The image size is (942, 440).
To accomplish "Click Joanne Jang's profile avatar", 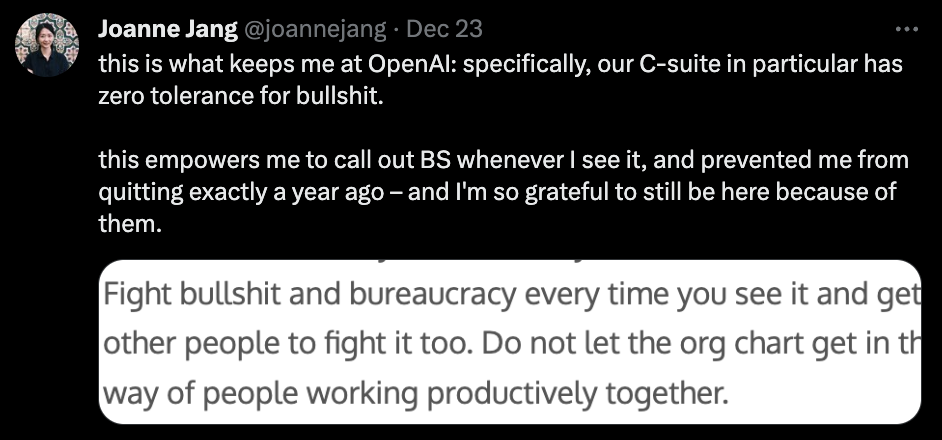I will point(47,45).
